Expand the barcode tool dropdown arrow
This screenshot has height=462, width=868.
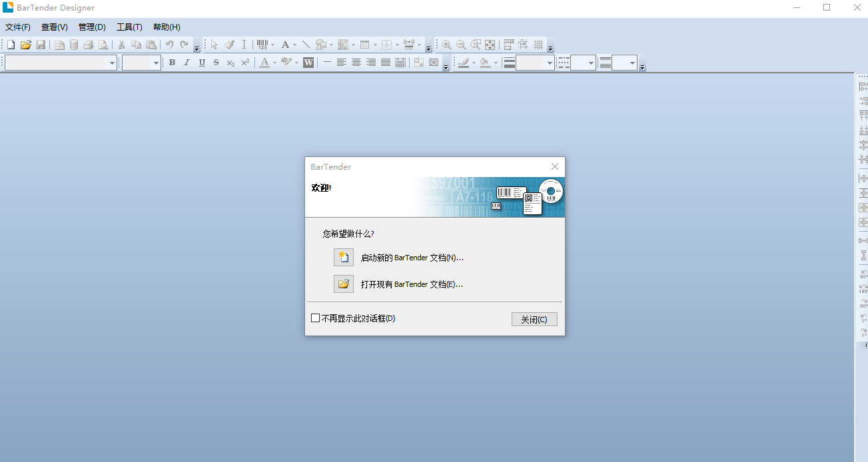click(272, 45)
